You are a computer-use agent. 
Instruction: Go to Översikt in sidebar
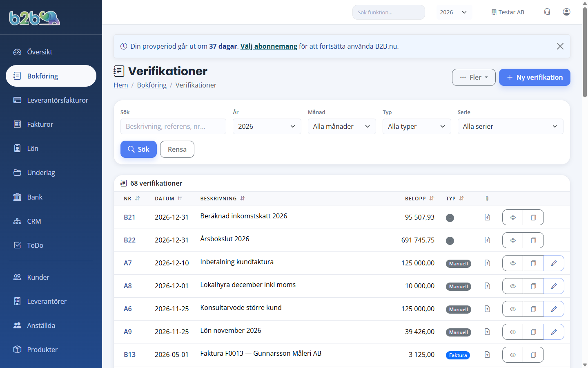[x=51, y=52]
